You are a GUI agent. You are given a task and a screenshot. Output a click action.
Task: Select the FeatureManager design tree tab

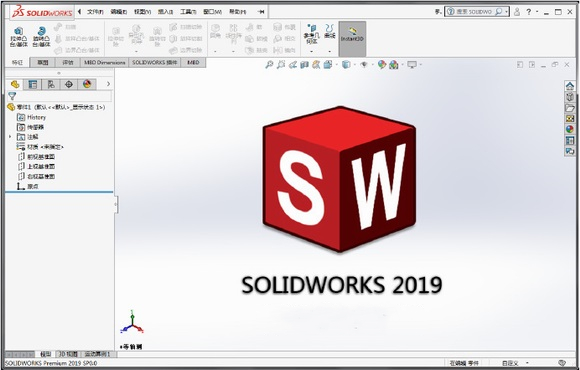[15, 84]
